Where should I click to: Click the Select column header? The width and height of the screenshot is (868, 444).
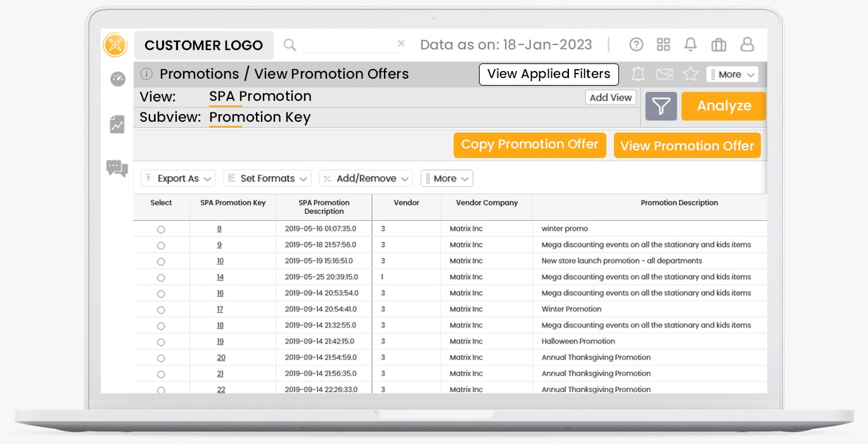click(x=161, y=203)
